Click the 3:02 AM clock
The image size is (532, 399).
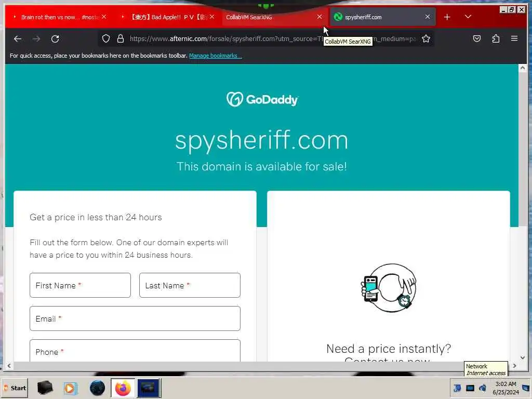[x=506, y=388]
